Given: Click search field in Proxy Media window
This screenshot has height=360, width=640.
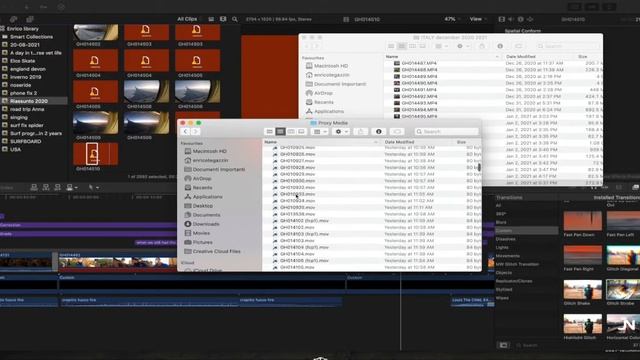Looking at the screenshot, I should coord(447,131).
